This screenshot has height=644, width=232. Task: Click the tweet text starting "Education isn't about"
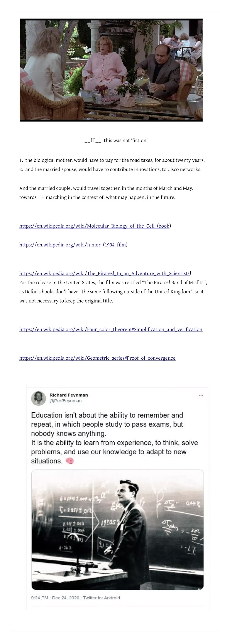pyautogui.click(x=114, y=438)
